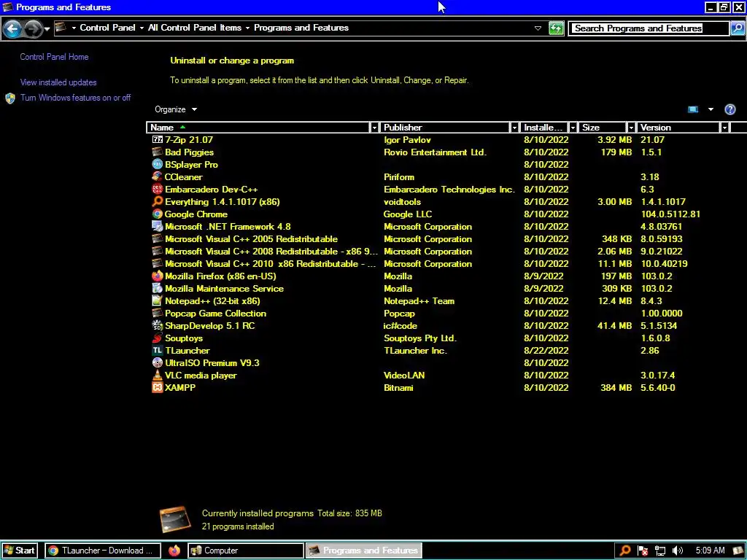Click the change view icon
Image resolution: width=747 pixels, height=560 pixels.
(693, 109)
